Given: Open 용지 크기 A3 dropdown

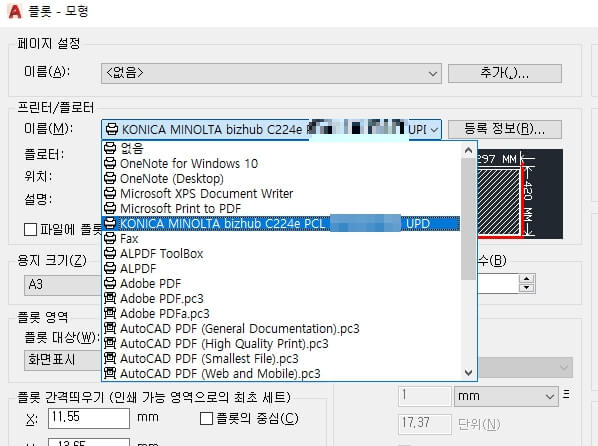Looking at the screenshot, I should pyautogui.click(x=63, y=285).
